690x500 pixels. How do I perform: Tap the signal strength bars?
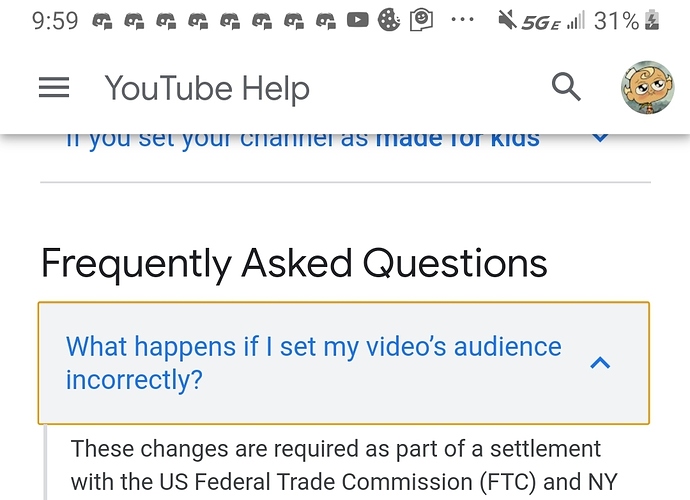coord(575,21)
